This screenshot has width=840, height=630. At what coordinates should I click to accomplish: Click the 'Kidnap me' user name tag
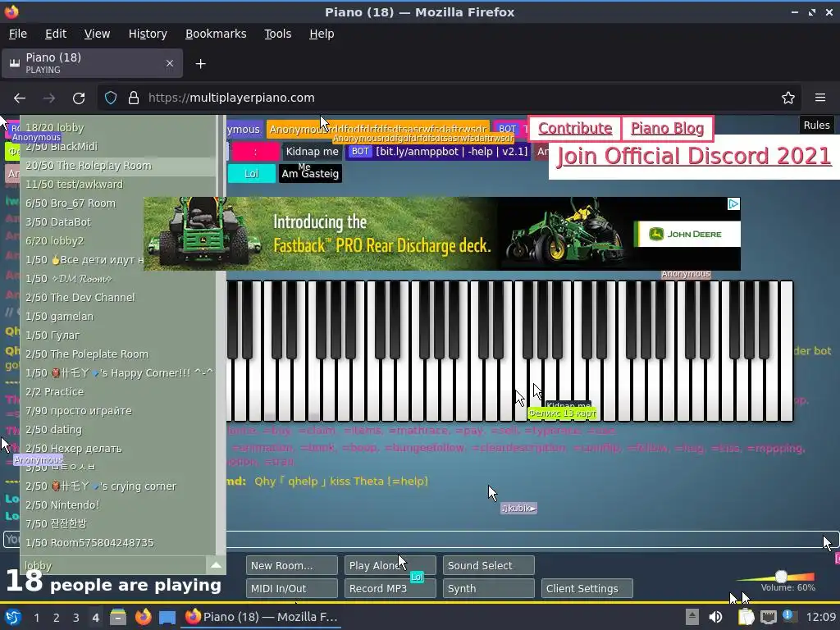(x=312, y=152)
